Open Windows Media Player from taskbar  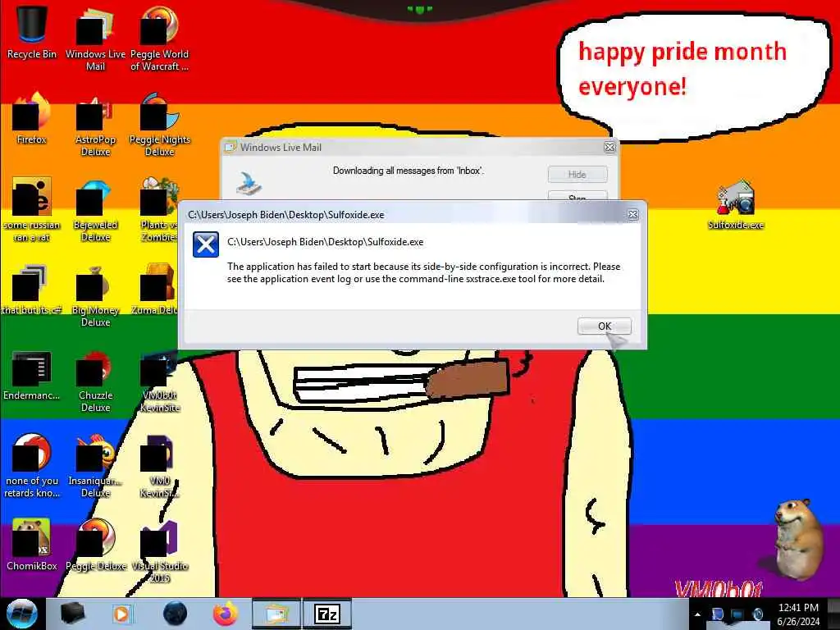121,614
